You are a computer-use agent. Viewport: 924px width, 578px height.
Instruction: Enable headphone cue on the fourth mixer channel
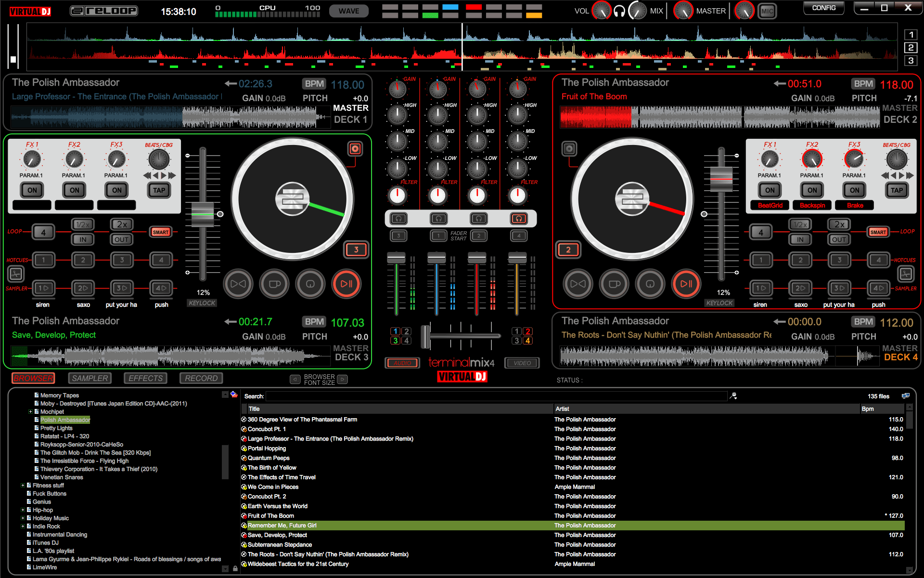pyautogui.click(x=518, y=218)
